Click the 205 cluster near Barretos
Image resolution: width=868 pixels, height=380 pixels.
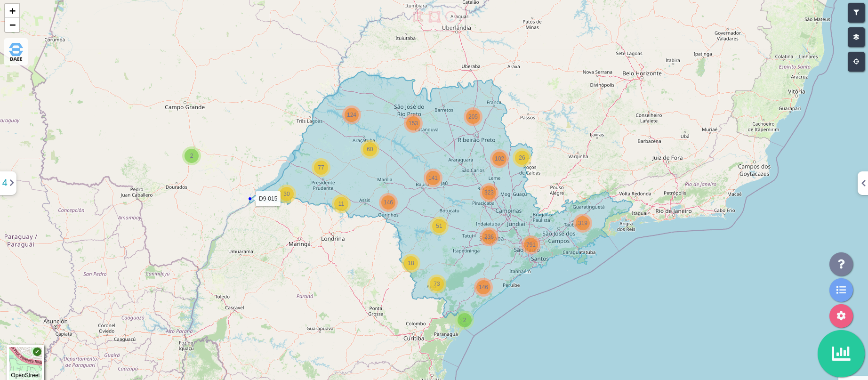coord(473,117)
